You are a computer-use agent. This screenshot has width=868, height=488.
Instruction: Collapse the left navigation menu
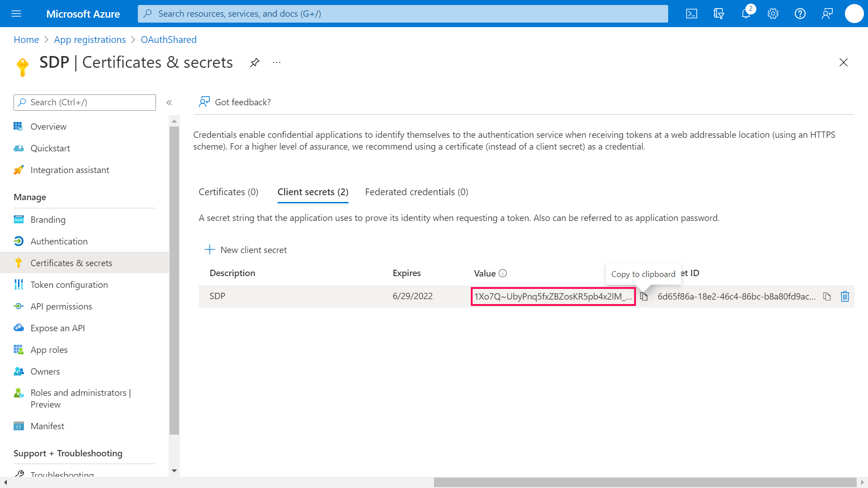click(169, 103)
